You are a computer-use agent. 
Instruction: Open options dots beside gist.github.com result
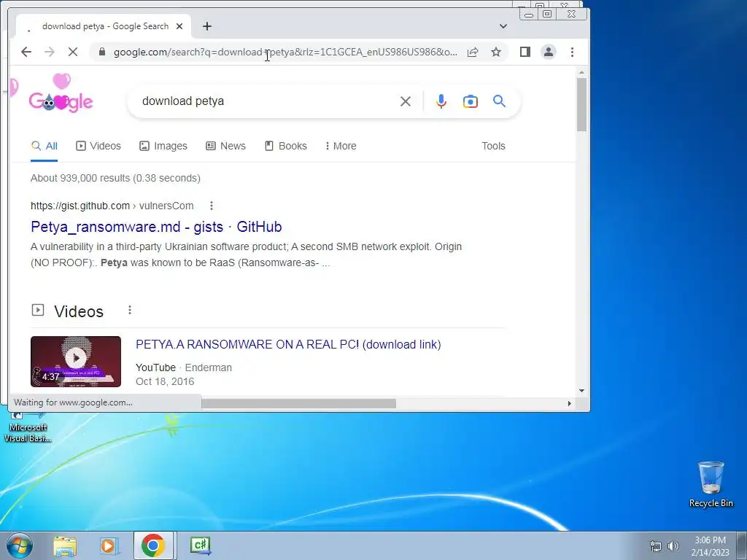(x=212, y=206)
